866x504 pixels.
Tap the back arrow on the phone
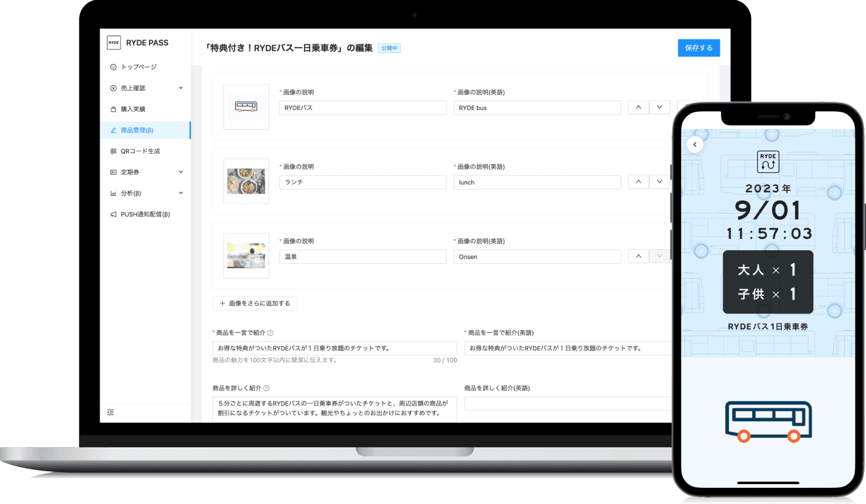coord(695,145)
